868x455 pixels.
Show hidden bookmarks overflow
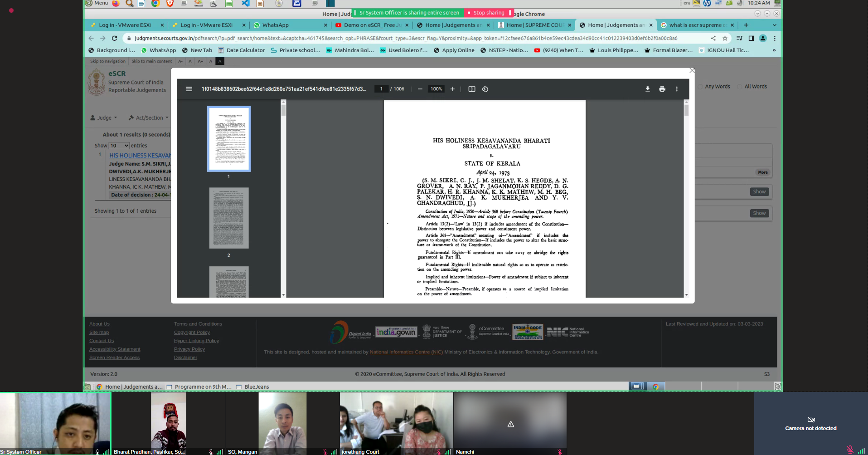click(x=774, y=50)
